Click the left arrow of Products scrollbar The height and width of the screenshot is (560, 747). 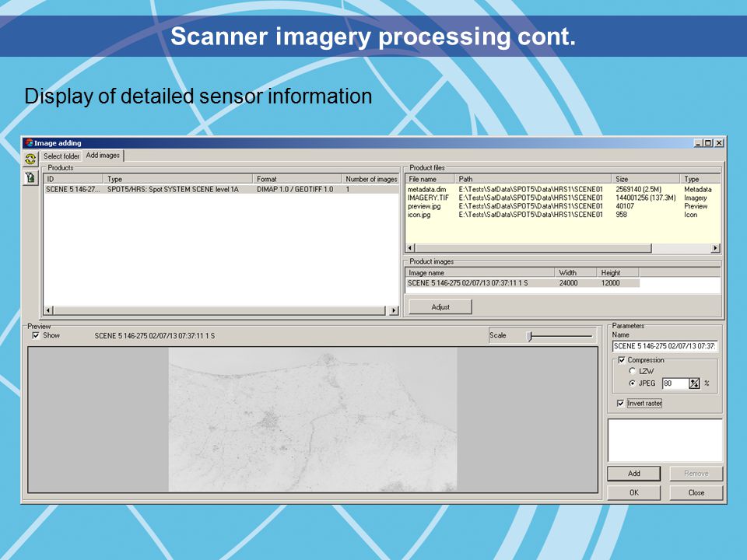[48, 310]
